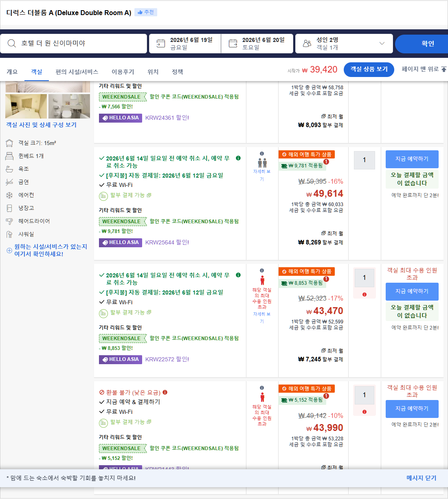
Task: Open the 편의 시설/서비스 tab
Action: click(x=77, y=72)
